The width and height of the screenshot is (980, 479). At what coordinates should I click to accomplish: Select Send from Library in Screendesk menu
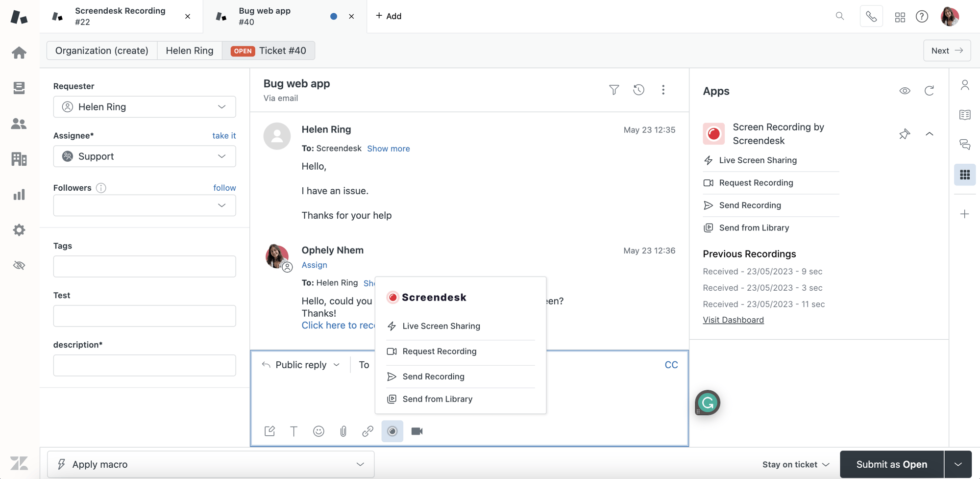tap(437, 399)
